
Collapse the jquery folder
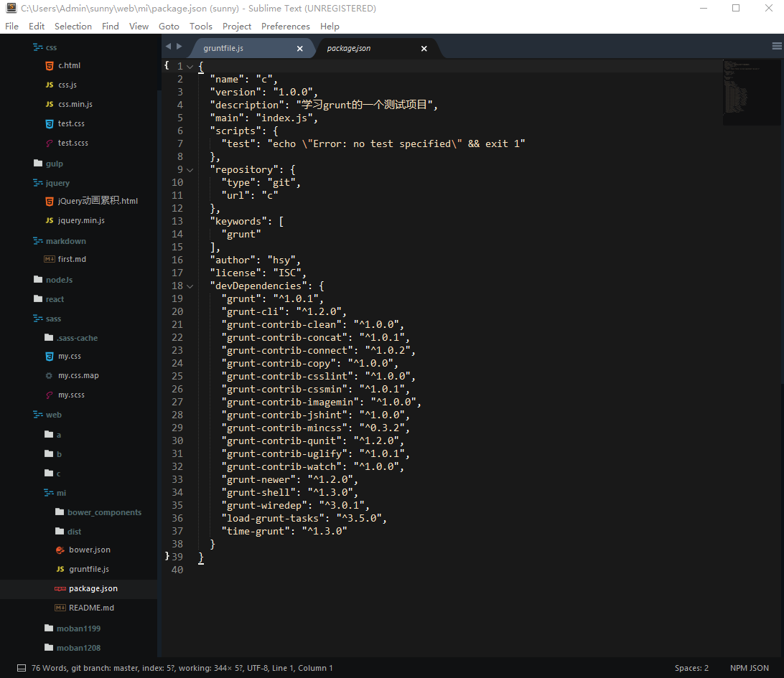(x=38, y=183)
